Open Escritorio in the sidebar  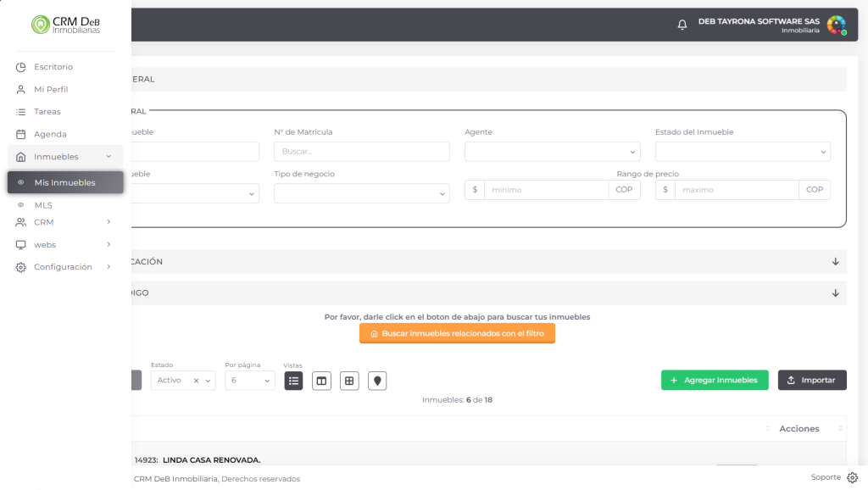coord(53,67)
